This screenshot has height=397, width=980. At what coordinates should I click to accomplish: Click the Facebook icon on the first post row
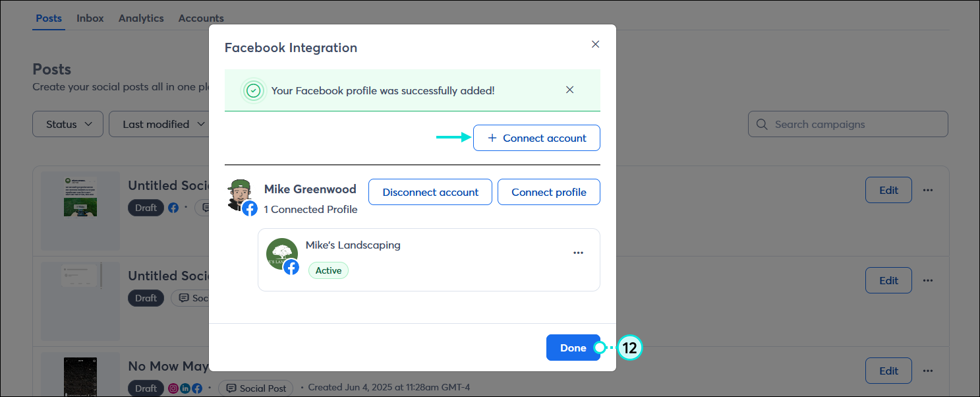tap(173, 208)
